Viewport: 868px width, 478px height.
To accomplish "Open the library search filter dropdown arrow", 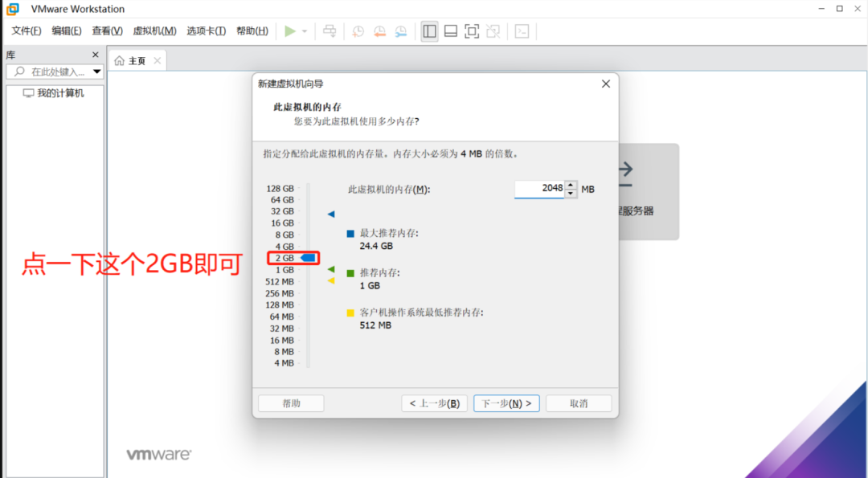I will point(97,71).
